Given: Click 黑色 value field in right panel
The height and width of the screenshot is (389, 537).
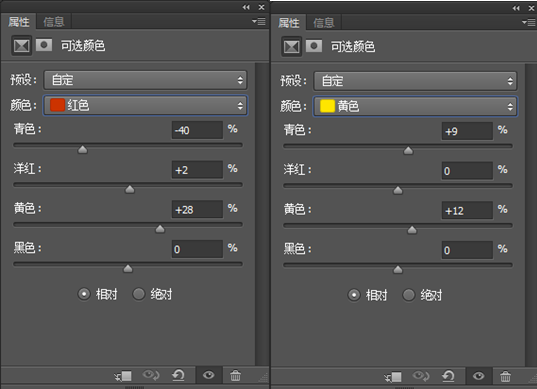Looking at the screenshot, I should [x=467, y=250].
